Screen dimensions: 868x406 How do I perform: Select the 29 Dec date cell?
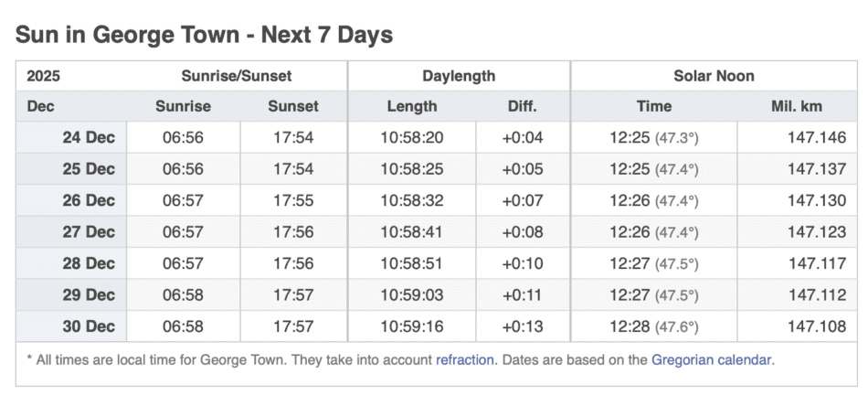click(88, 295)
